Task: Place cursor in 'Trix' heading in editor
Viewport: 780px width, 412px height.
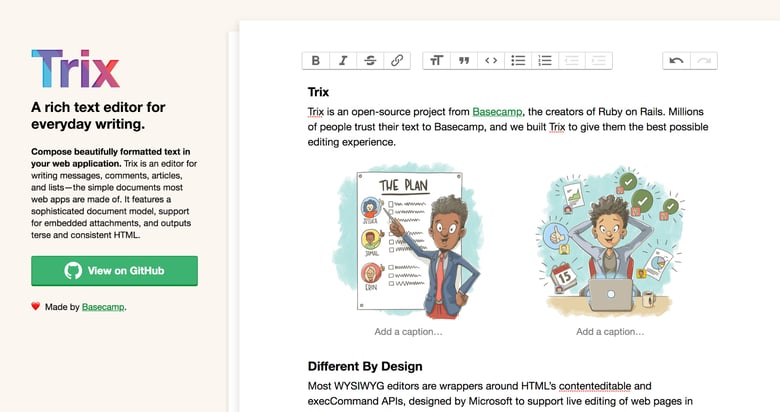Action: click(x=318, y=92)
